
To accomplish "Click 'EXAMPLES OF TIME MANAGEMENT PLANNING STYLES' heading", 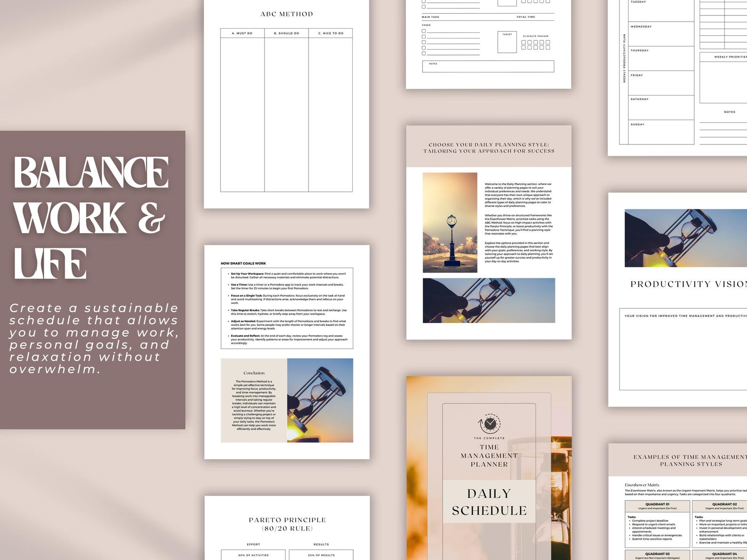I will [690, 460].
